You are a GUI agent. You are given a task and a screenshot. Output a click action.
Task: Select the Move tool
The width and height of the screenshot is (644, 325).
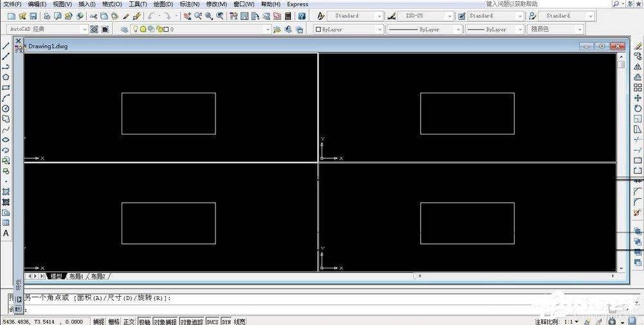(638, 98)
